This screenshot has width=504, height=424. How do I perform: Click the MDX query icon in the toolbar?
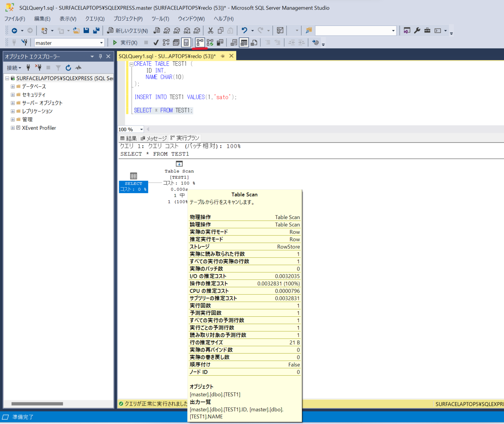(x=166, y=30)
